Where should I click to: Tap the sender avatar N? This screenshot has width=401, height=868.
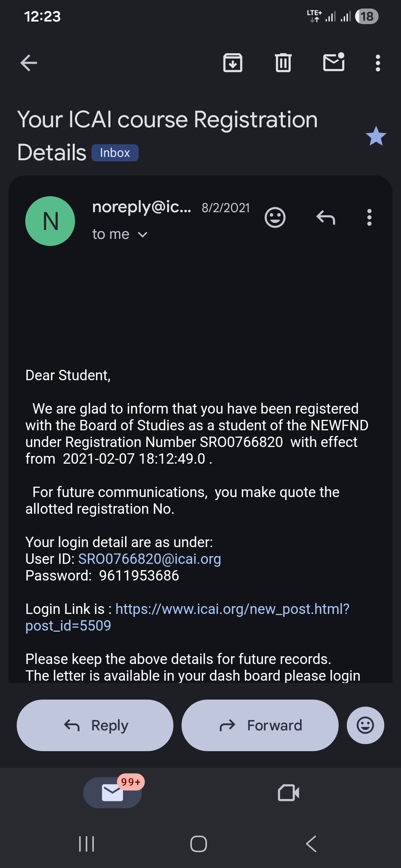tap(50, 221)
